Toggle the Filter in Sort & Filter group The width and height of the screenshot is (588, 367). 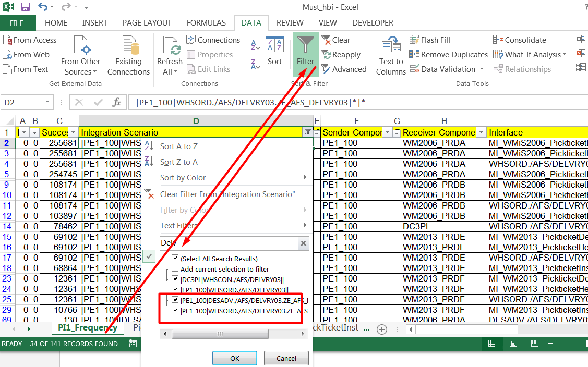click(x=305, y=52)
